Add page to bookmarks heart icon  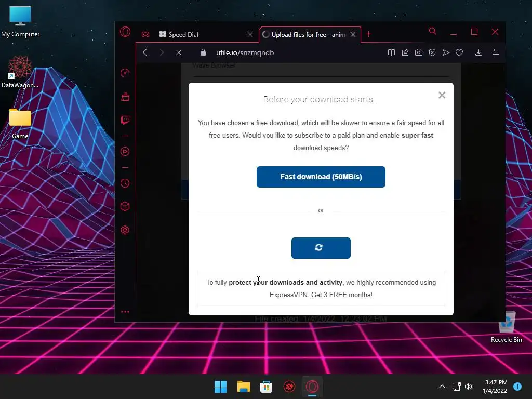point(459,52)
